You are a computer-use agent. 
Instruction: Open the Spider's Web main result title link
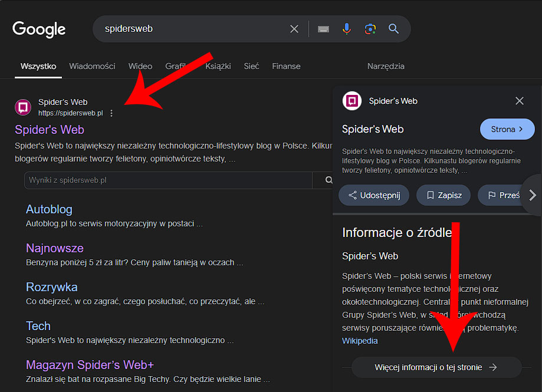50,130
